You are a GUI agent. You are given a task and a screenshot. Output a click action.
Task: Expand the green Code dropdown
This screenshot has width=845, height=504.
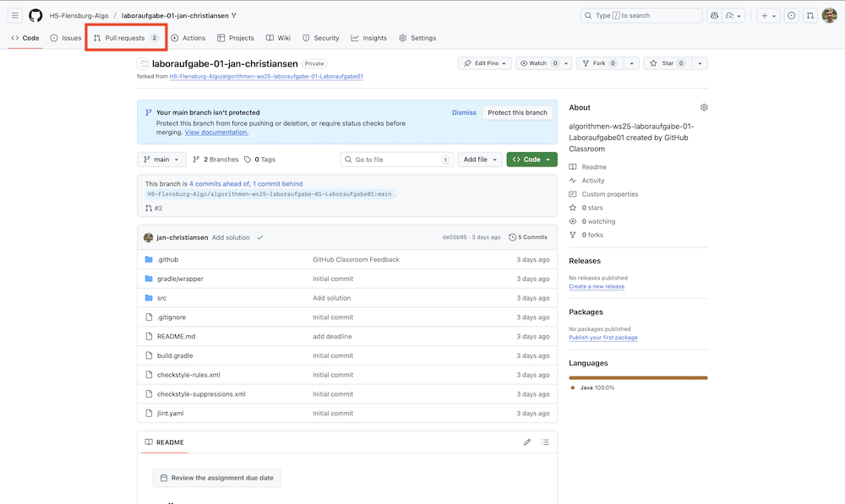pos(532,160)
